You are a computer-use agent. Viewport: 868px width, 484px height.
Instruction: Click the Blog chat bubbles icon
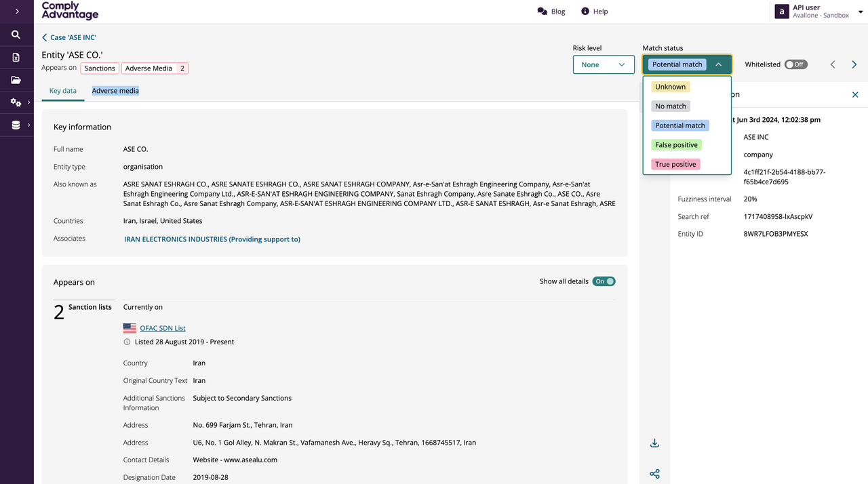542,12
